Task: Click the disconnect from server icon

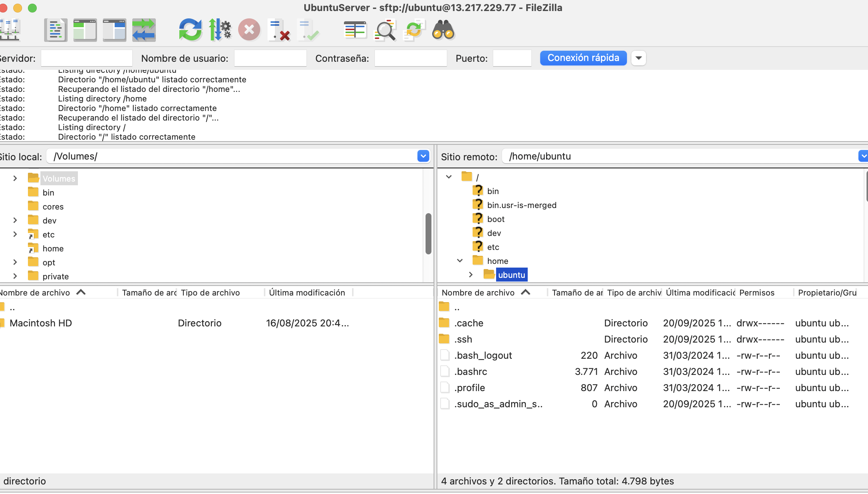Action: [x=279, y=30]
